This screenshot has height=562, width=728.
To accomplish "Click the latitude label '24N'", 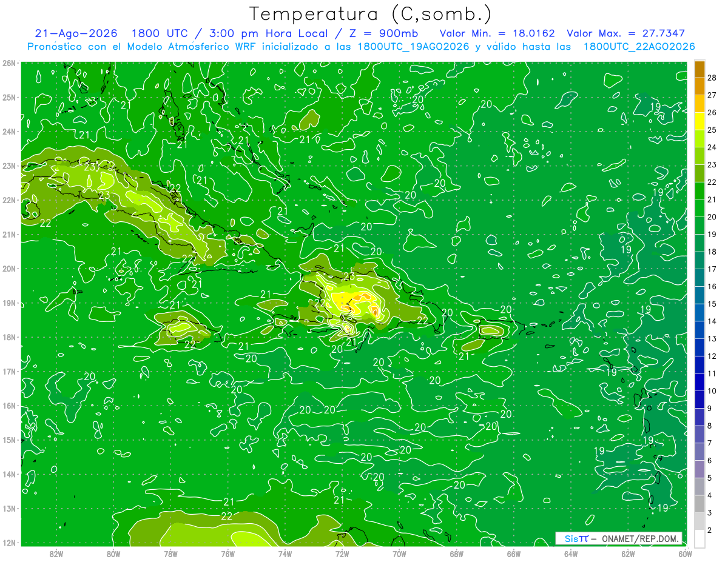I will [8, 132].
